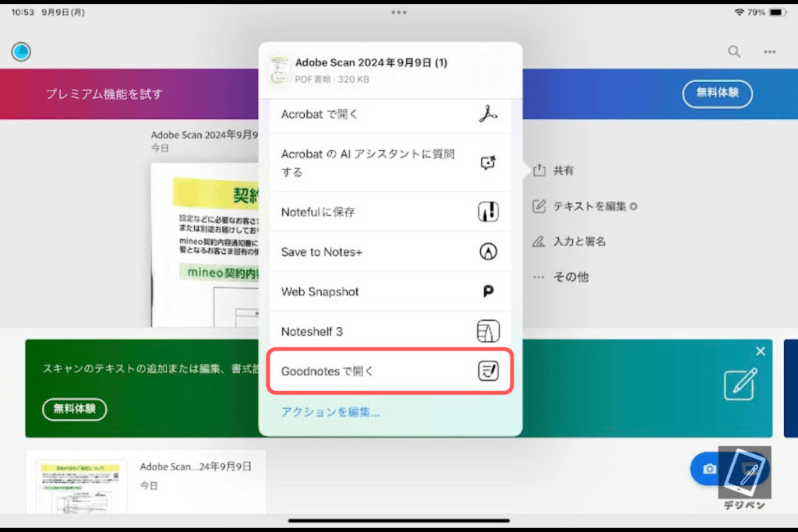
Task: Tap the Noteful app icon
Action: coord(488,212)
